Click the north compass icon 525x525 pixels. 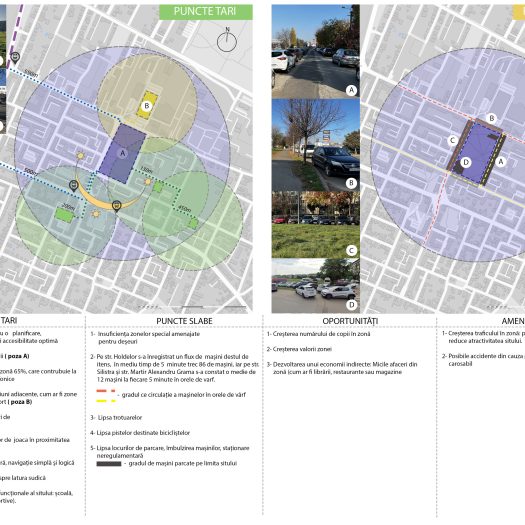tap(227, 40)
